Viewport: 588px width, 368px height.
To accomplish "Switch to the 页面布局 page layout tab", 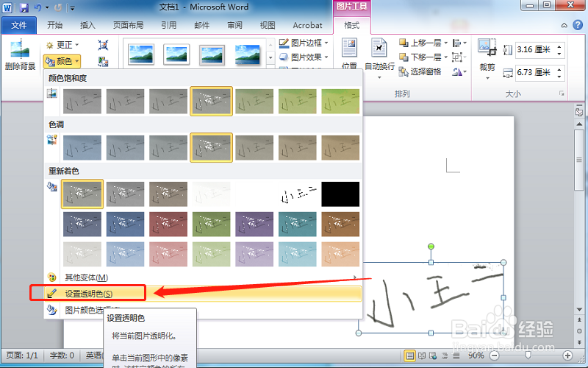I will [128, 25].
